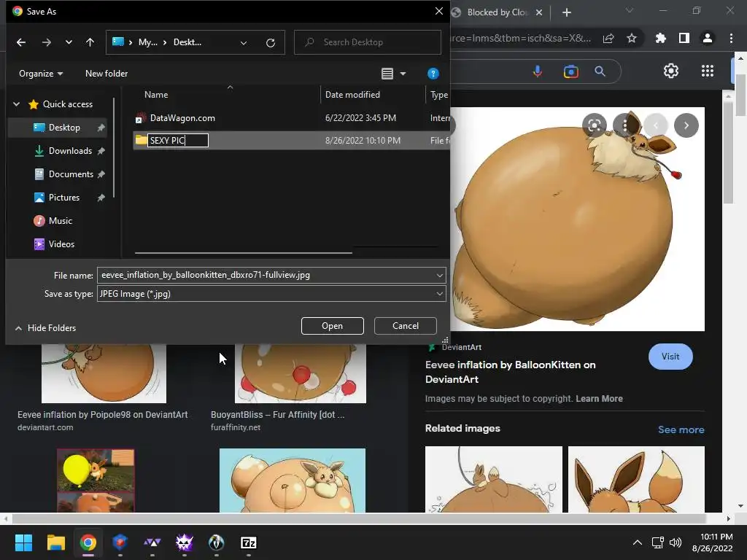Open recent locations dropdown arrow

[x=69, y=42]
